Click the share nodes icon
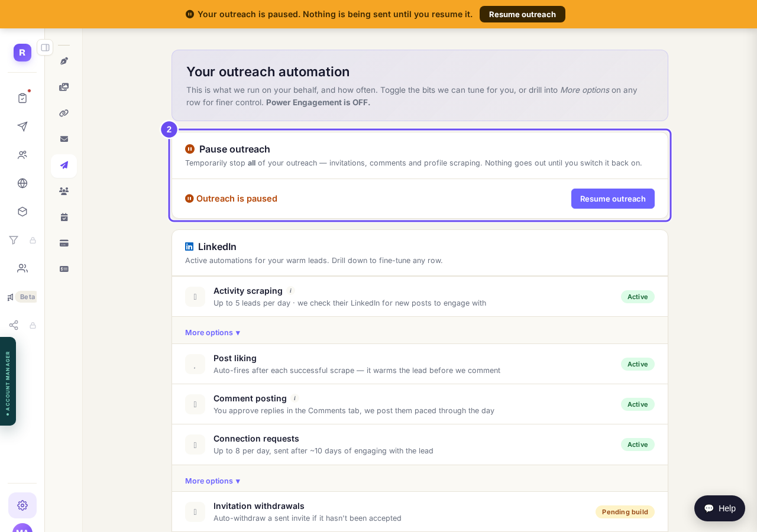This screenshot has height=532, width=757. tap(14, 325)
